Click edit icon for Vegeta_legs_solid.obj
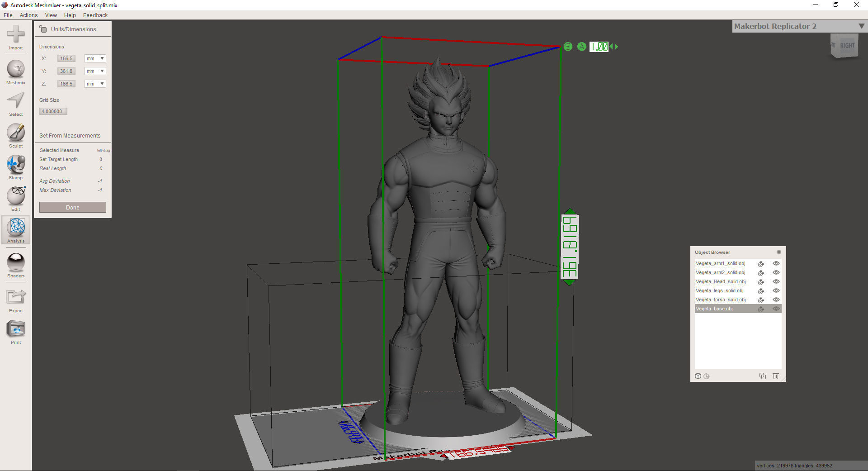 (761, 291)
